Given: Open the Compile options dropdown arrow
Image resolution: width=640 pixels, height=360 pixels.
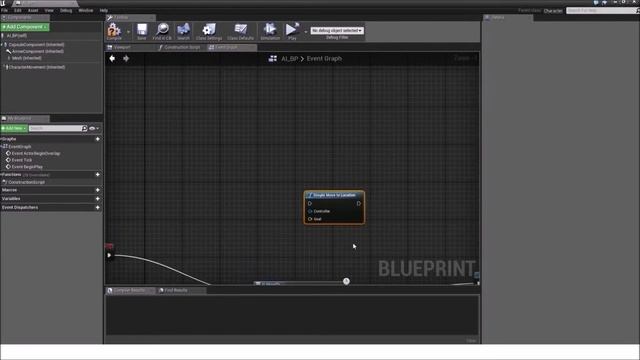Looking at the screenshot, I should (x=128, y=31).
